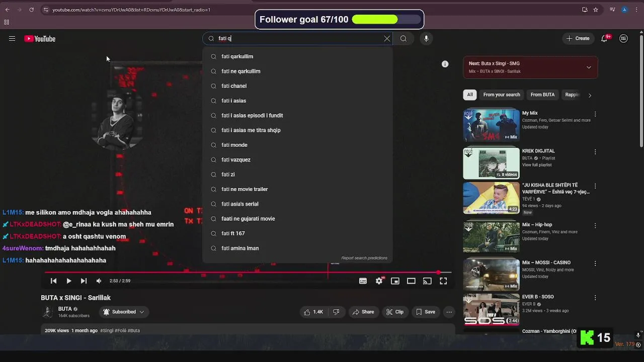Cast the video to a TV

(427, 281)
